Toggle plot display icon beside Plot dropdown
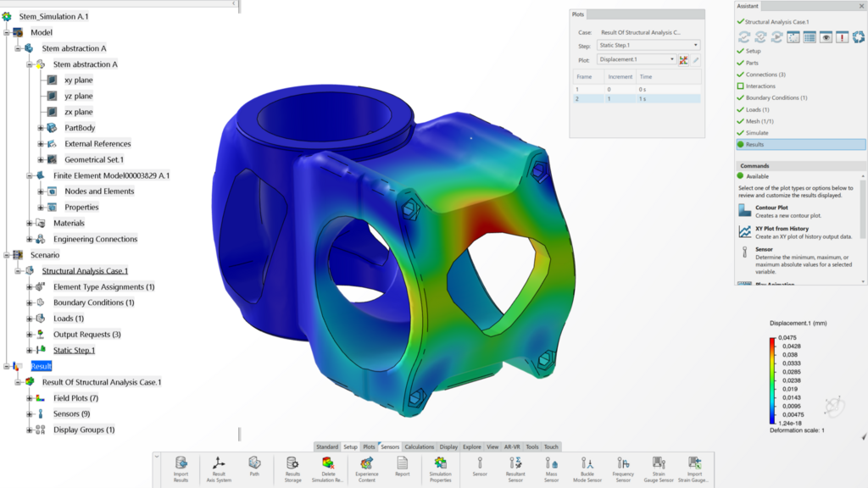 [684, 60]
